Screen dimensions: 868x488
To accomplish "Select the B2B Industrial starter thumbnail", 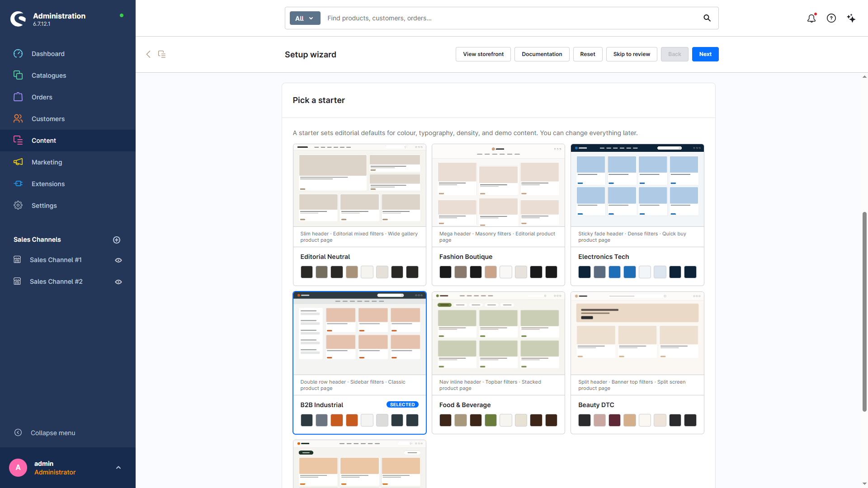I will 359,333.
